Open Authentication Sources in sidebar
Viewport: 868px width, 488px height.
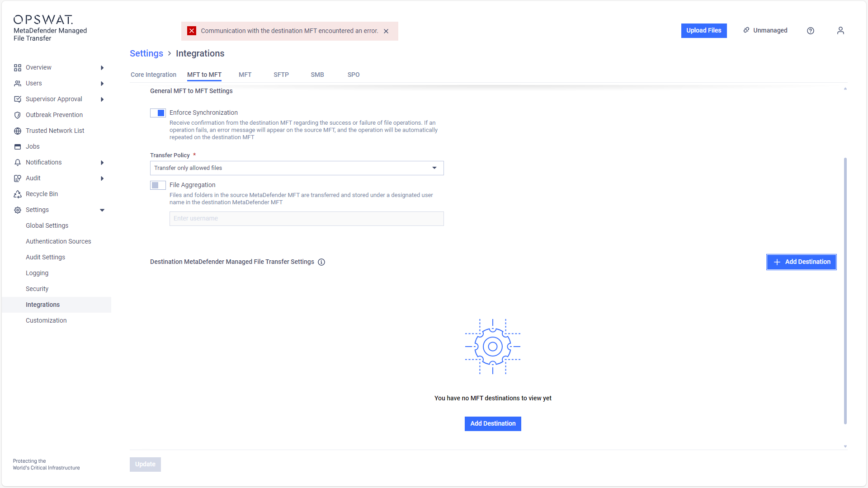(58, 242)
